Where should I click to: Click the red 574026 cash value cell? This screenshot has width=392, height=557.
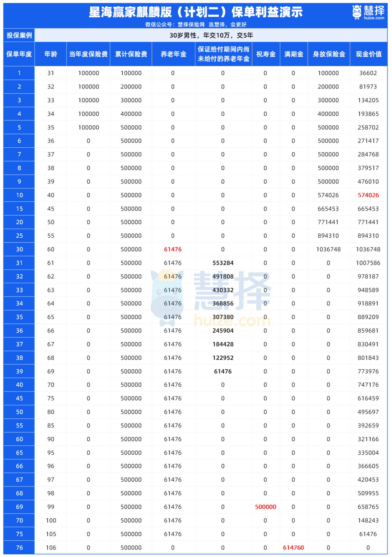coord(368,195)
